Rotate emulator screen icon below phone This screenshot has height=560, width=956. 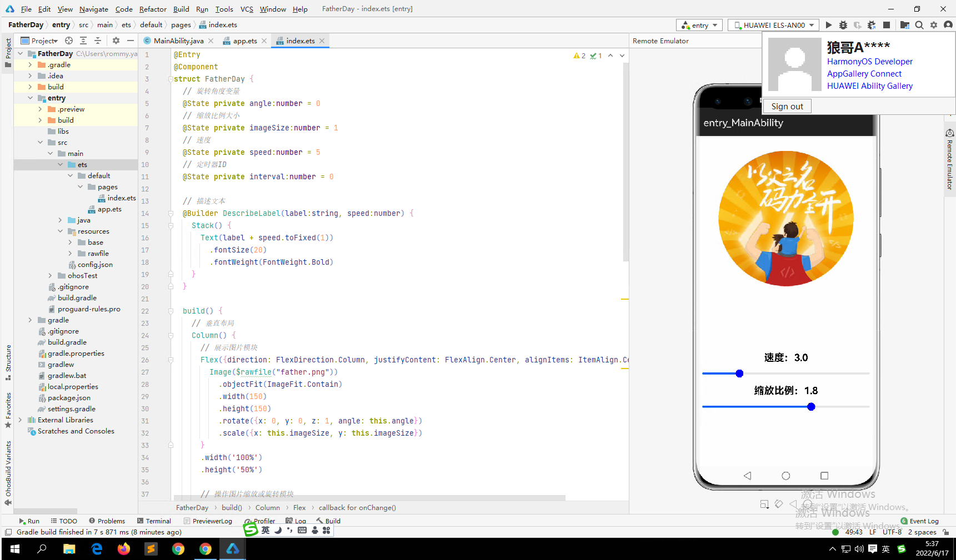click(778, 504)
